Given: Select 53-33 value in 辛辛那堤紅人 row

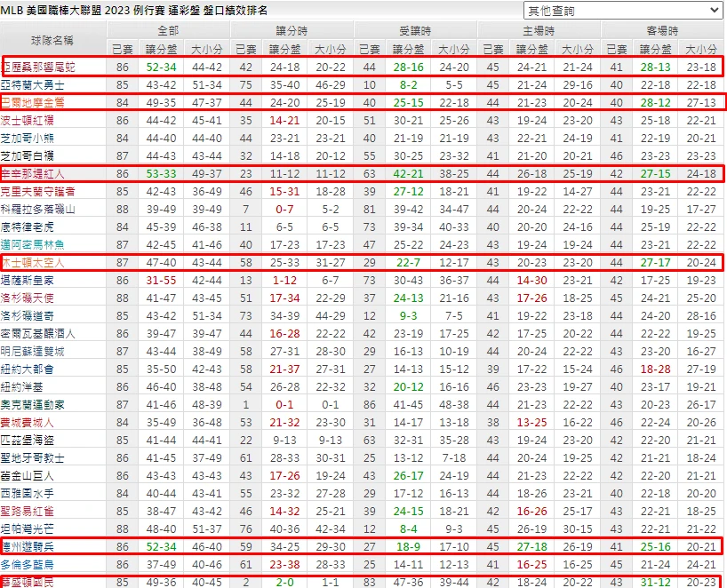Looking at the screenshot, I should click(x=162, y=174).
